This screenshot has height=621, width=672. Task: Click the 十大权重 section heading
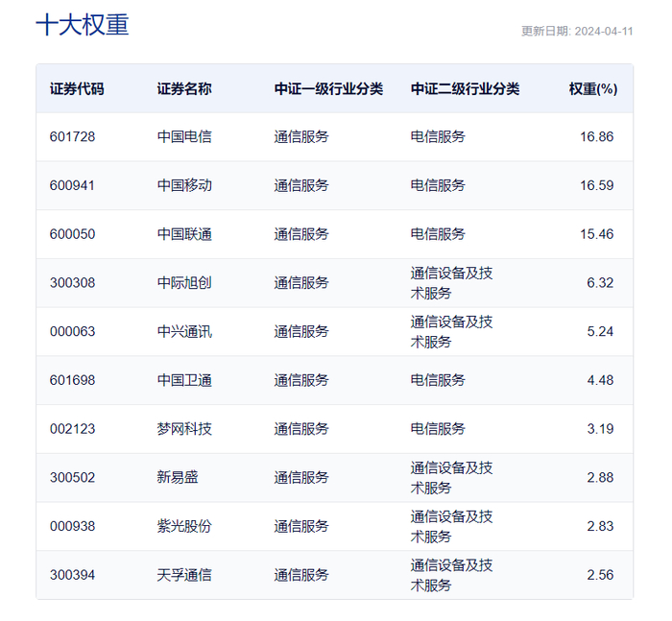[x=83, y=25]
